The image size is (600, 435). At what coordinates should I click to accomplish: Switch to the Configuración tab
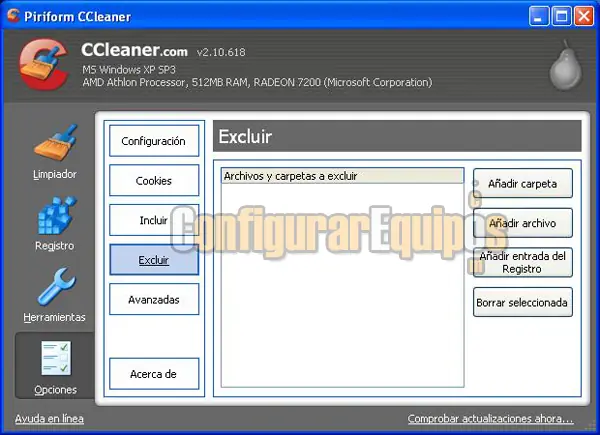pos(154,141)
